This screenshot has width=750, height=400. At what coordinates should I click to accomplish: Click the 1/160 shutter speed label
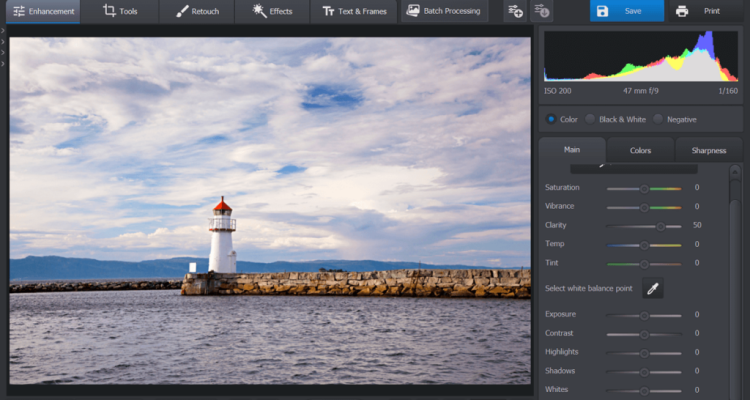point(728,90)
